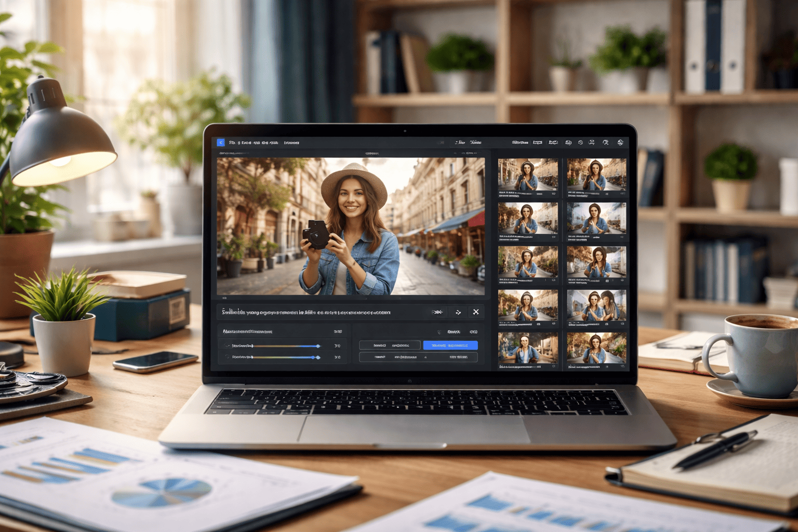This screenshot has height=532, width=798.
Task: Click the last text item in the left menu bar
Action: (291, 143)
